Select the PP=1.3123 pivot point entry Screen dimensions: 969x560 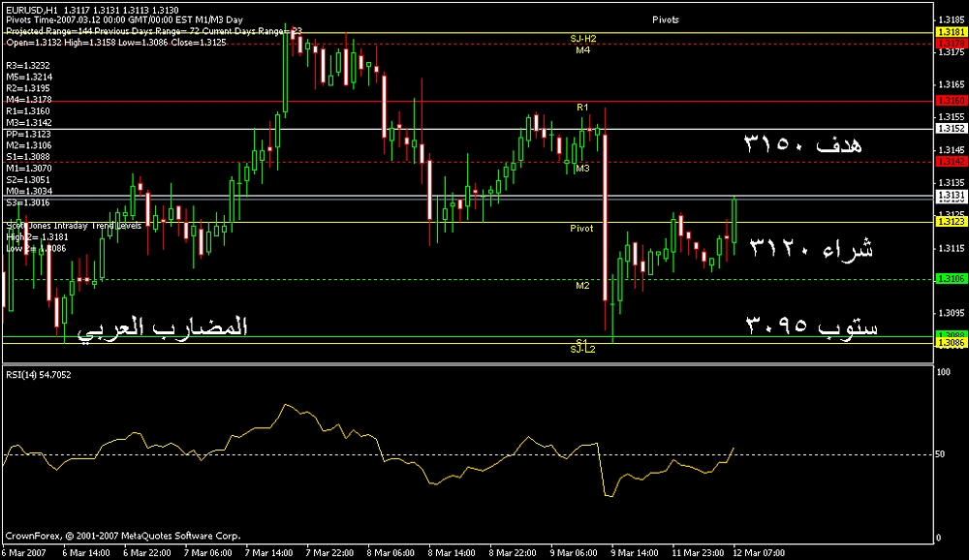point(28,134)
